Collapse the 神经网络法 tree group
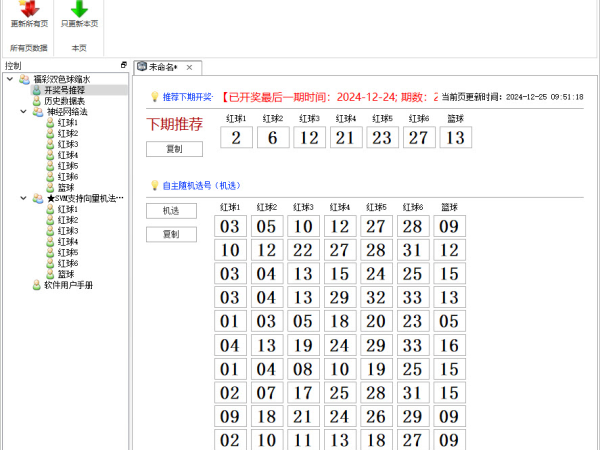The width and height of the screenshot is (600, 450). (x=23, y=112)
